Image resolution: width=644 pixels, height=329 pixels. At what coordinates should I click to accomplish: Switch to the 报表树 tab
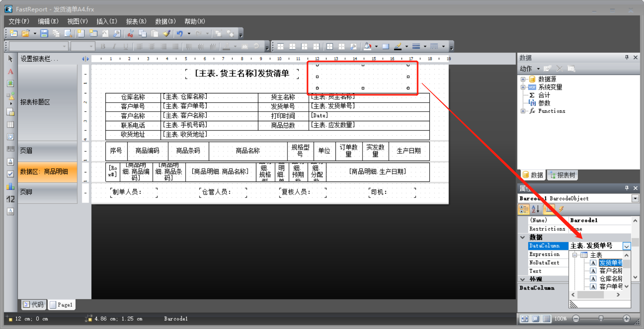[563, 175]
